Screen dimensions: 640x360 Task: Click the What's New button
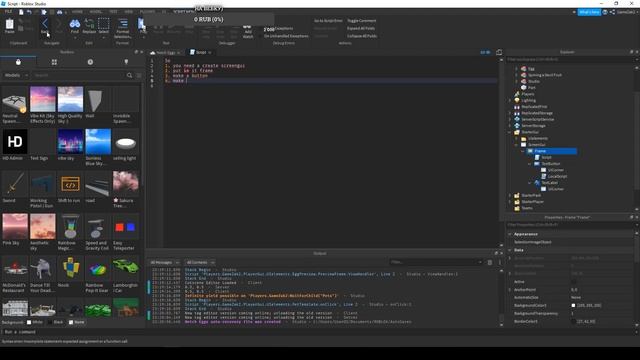[x=589, y=12]
